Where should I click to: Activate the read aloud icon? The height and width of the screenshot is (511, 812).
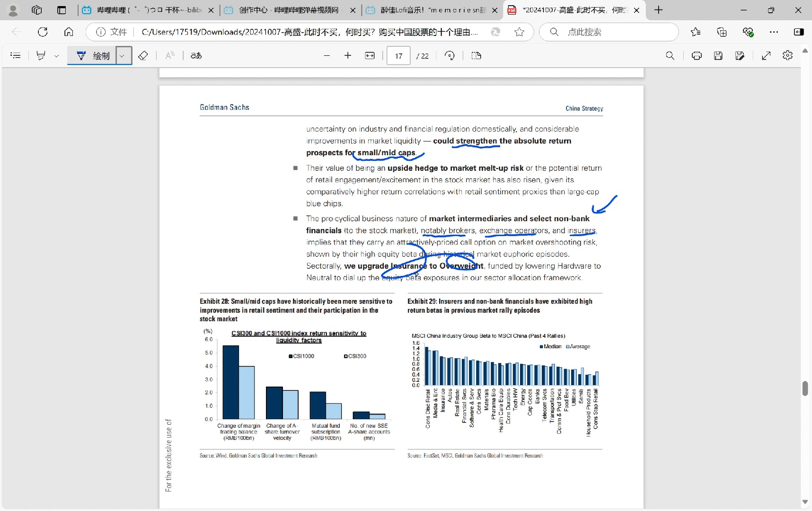point(169,56)
